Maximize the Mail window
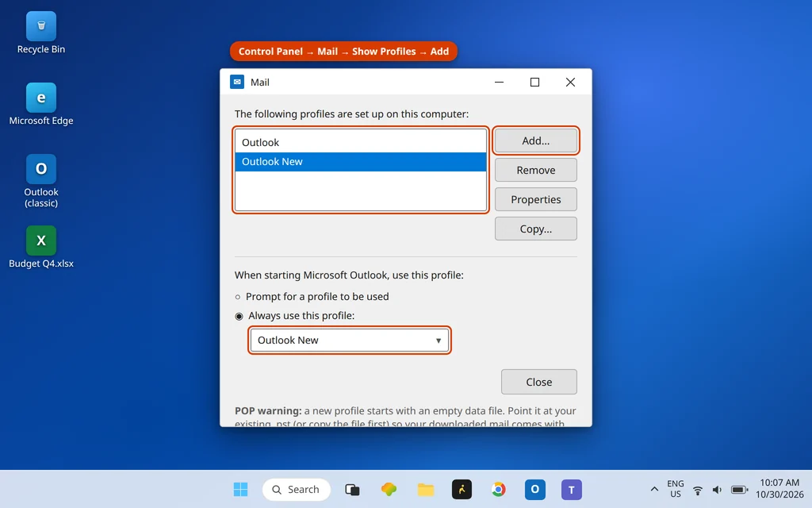 [x=534, y=82]
